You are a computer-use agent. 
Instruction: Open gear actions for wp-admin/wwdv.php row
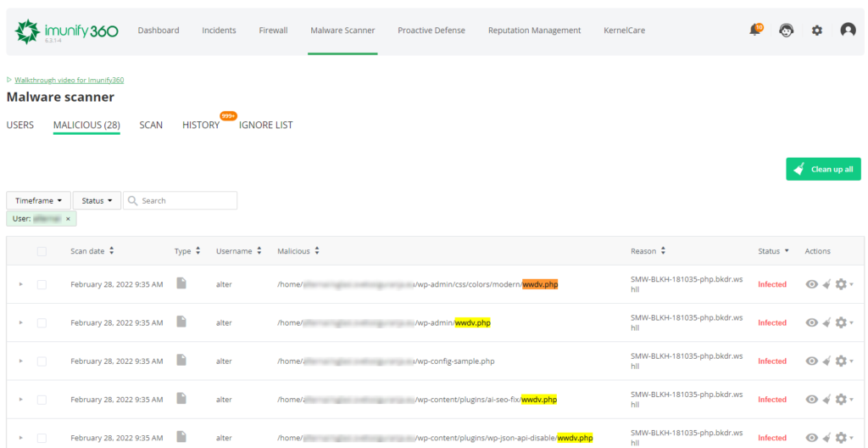(844, 322)
